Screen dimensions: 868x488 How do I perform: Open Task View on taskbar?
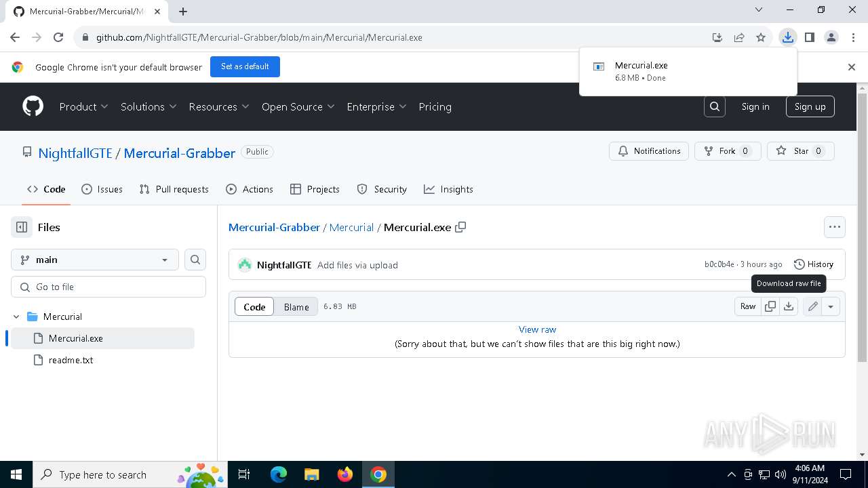tap(244, 474)
